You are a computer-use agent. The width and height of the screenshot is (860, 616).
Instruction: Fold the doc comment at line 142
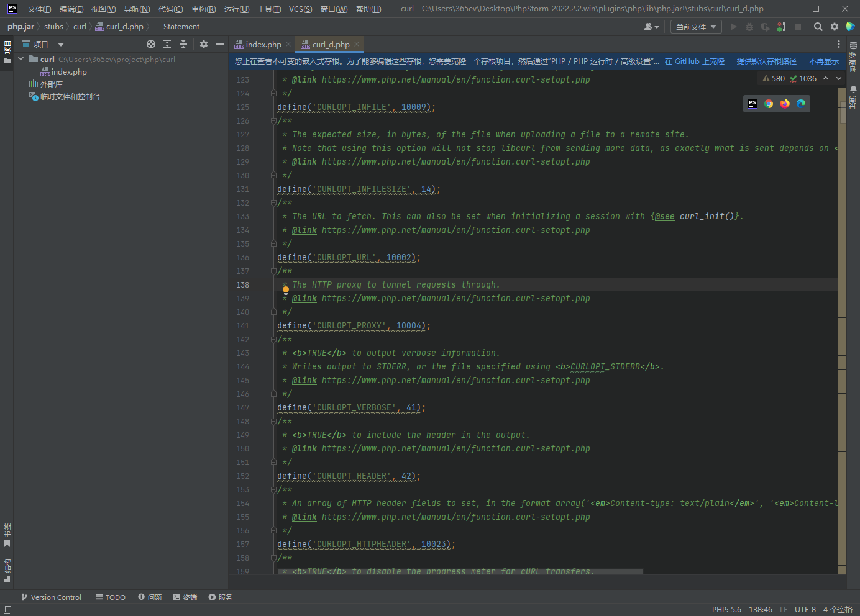[273, 340]
